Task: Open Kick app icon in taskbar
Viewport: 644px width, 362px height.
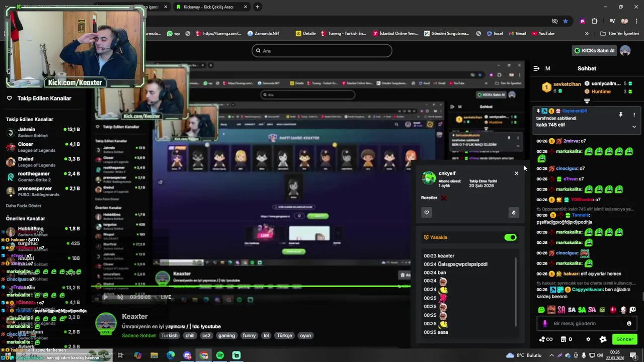Action: pos(236,355)
